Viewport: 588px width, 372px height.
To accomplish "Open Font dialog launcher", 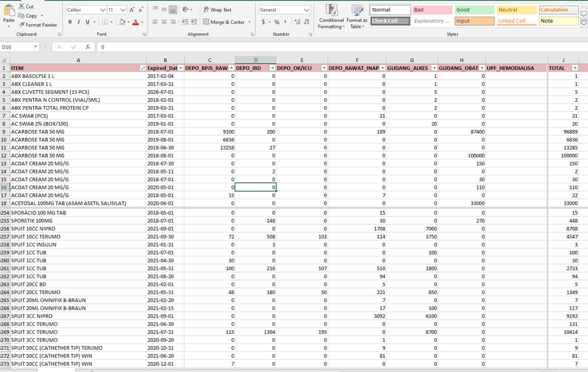I will [145, 34].
